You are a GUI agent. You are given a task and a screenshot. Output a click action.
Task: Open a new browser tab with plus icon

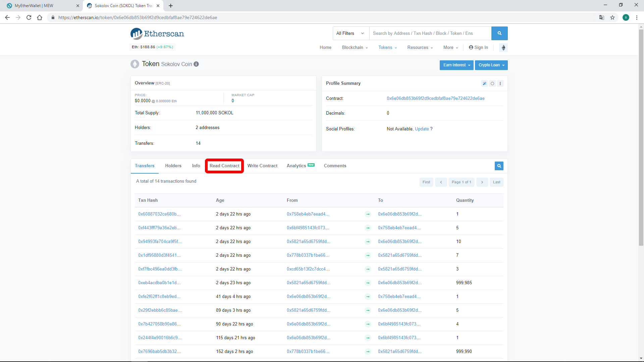pos(171,6)
